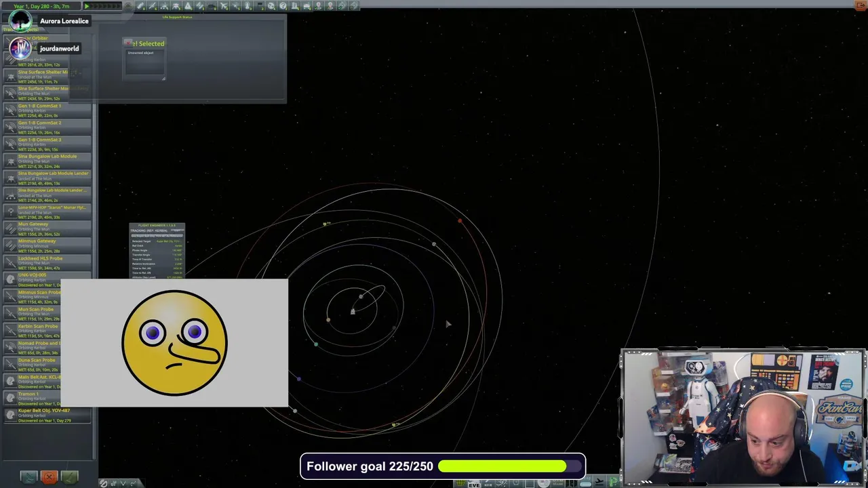
Task: Click the asteroid icon of Main Belt Ast. entry
Action: click(x=10, y=382)
